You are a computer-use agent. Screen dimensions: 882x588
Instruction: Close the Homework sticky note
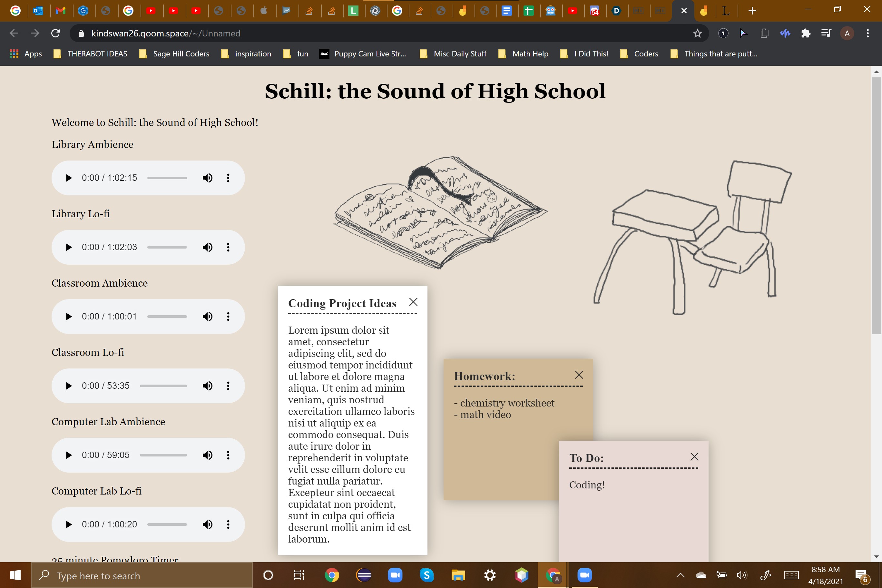pyautogui.click(x=579, y=375)
